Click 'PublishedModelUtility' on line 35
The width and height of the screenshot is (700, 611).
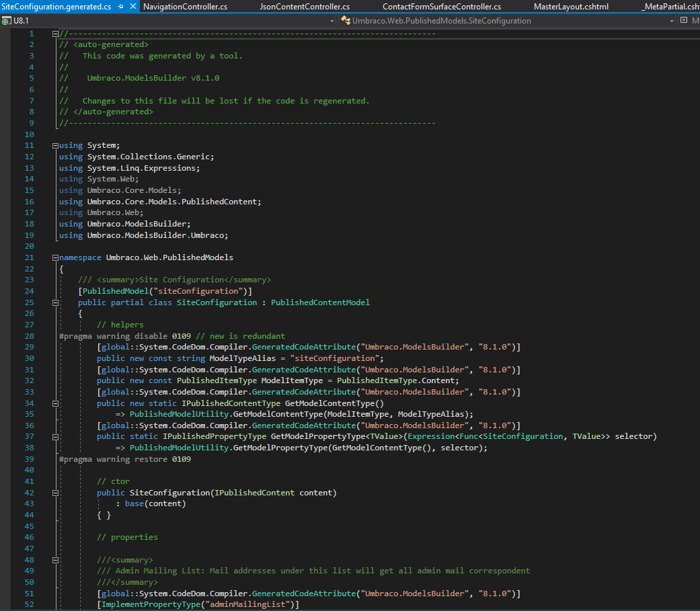tap(179, 414)
